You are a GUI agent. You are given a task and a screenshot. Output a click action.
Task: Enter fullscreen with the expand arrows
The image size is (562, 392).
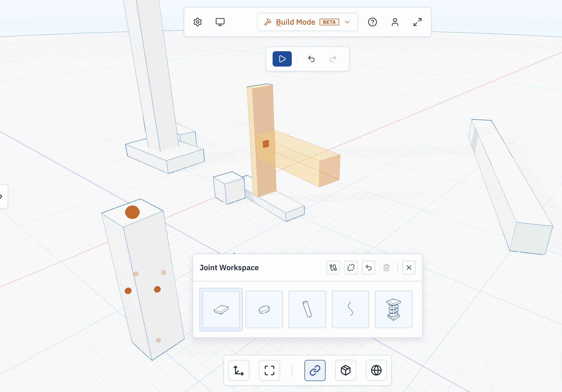tap(417, 22)
